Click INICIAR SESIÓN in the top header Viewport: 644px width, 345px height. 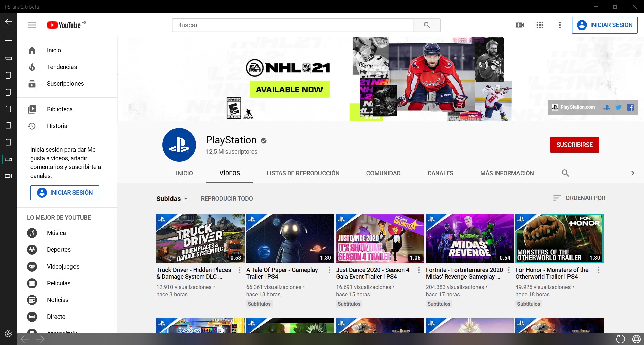point(605,25)
